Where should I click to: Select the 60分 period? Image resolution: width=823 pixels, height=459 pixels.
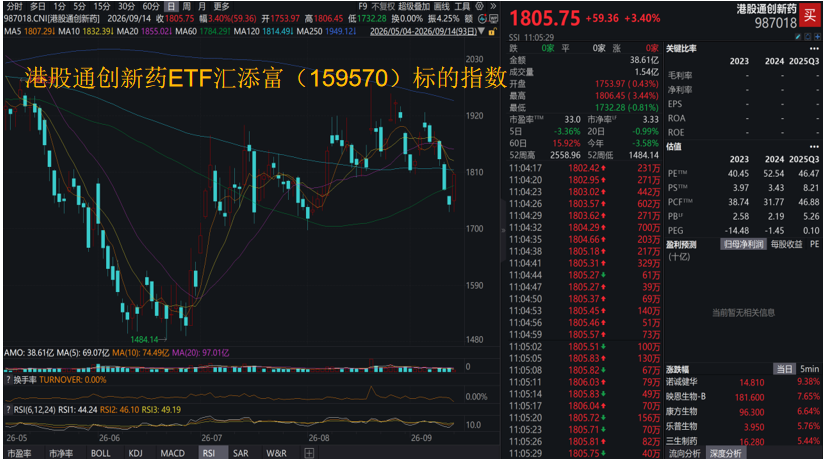pos(151,6)
